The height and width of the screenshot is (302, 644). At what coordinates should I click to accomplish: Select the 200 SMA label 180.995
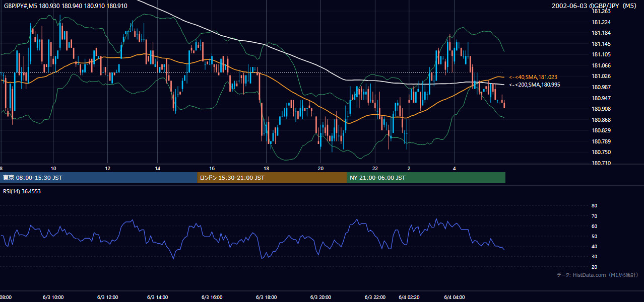click(535, 85)
